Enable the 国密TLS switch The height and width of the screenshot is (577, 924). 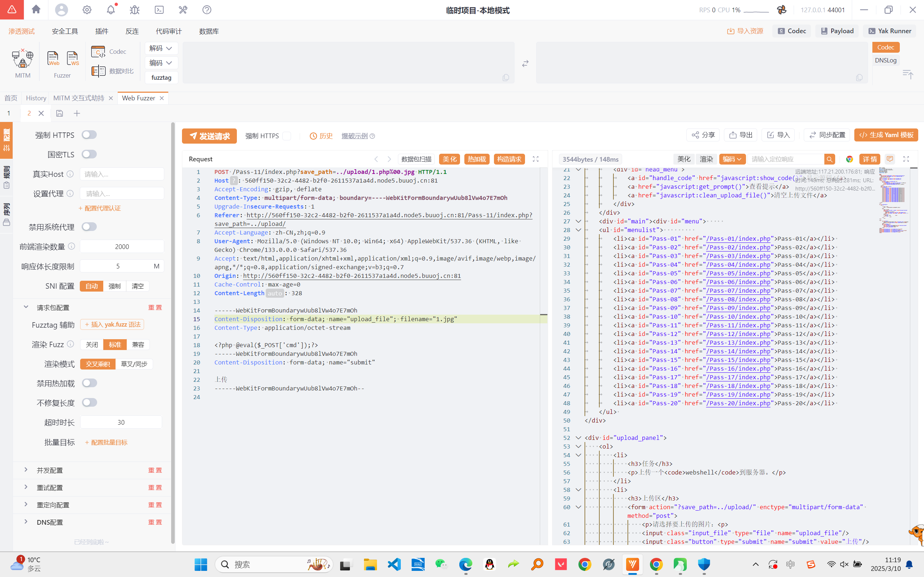click(x=89, y=154)
